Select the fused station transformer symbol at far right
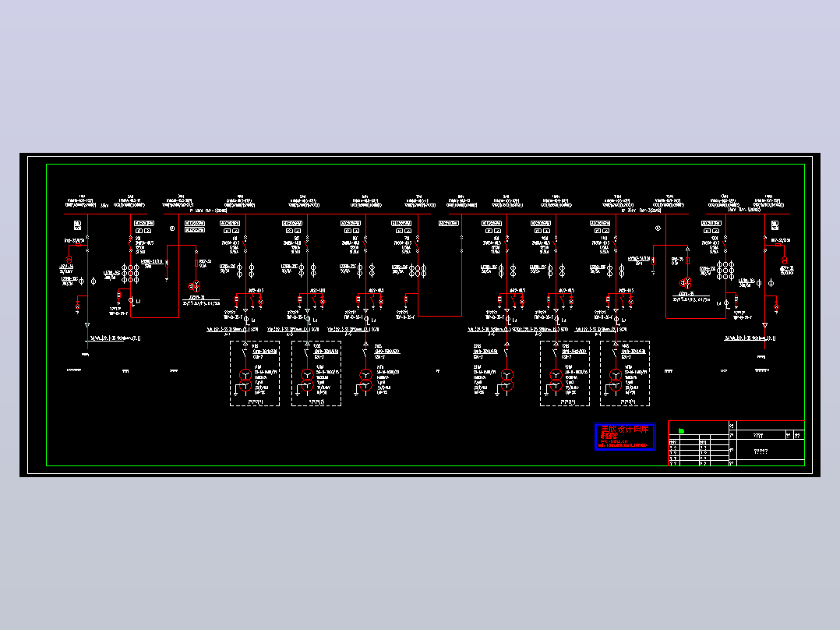Image resolution: width=840 pixels, height=630 pixels. click(x=784, y=260)
